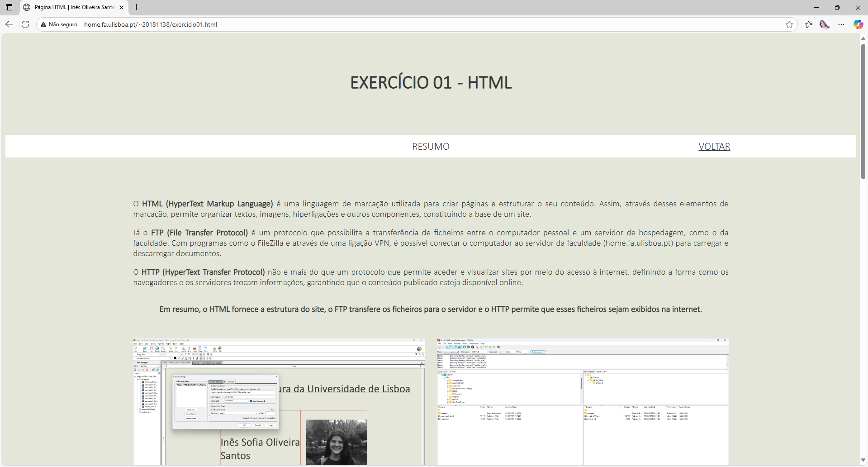Open the browser profile avatar

point(825,24)
